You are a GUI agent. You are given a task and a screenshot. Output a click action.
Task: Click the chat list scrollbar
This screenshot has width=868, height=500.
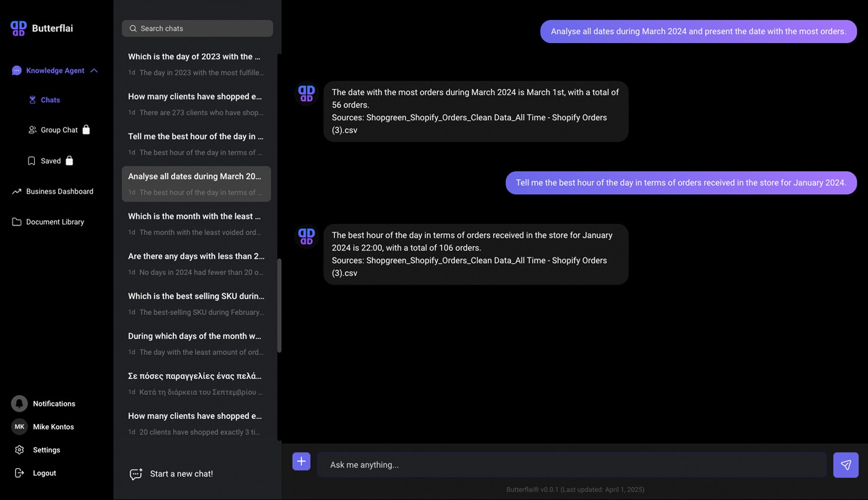pos(279,305)
